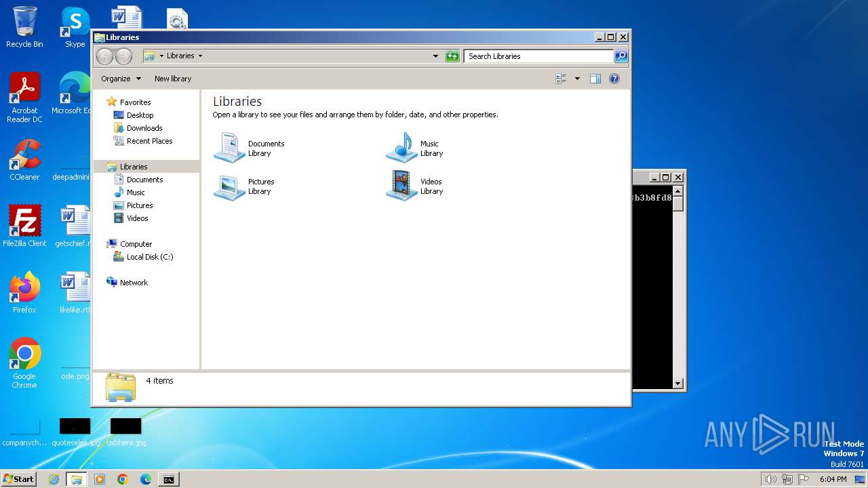Screen dimensions: 868x488
Task: Select Favorites in navigation pane
Action: point(135,102)
